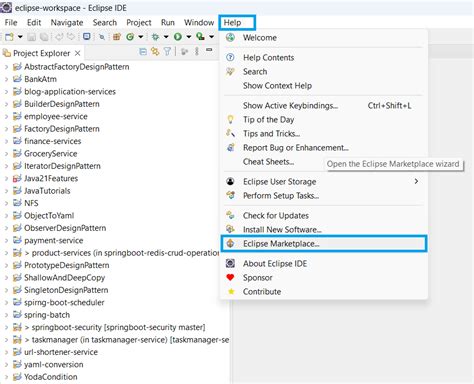Image resolution: width=474 pixels, height=384 pixels.
Task: Click the Save toolbar icon
Action: click(32, 37)
